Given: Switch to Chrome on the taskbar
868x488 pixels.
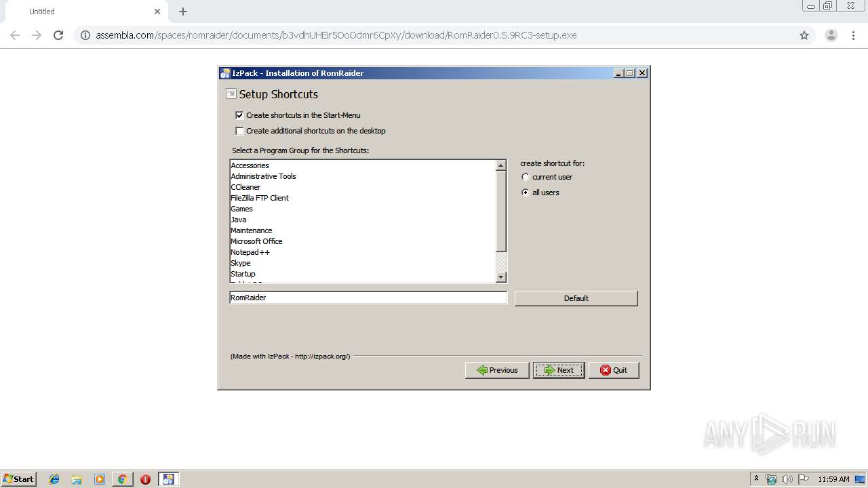Looking at the screenshot, I should [x=122, y=479].
